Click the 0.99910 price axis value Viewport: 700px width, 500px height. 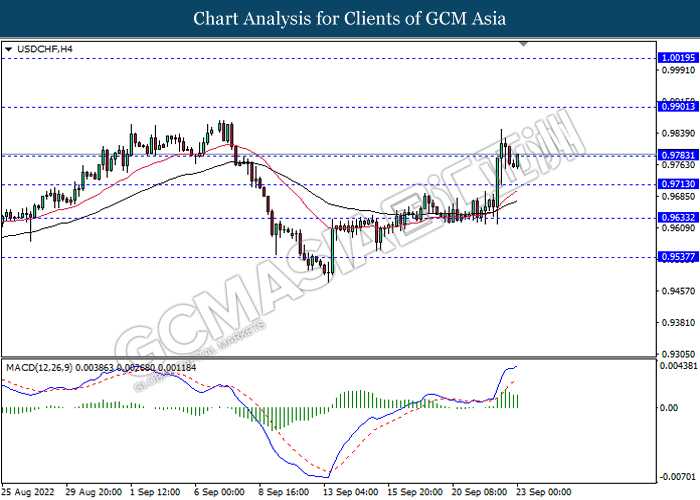[678, 70]
